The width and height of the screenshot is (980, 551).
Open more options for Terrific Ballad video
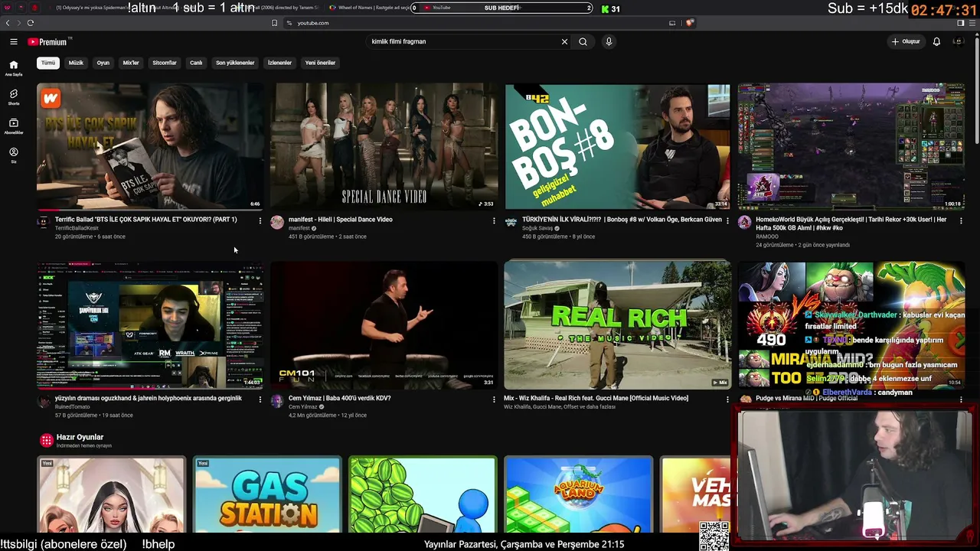(x=260, y=221)
